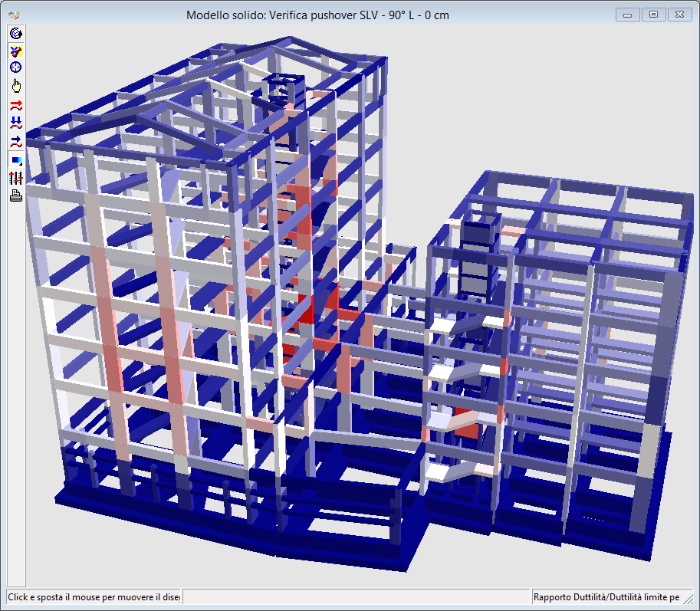Open the blue-cyan color map dropdown
This screenshot has width=700, height=611.
(x=15, y=160)
